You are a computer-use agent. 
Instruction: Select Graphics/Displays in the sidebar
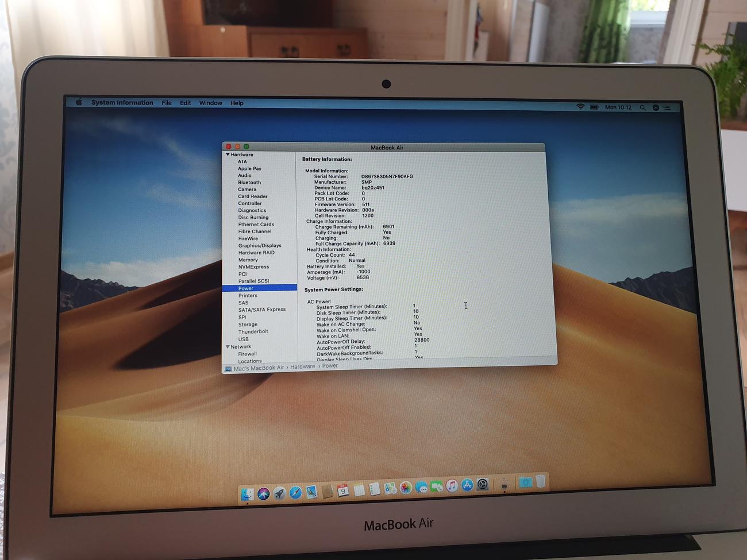coord(260,245)
